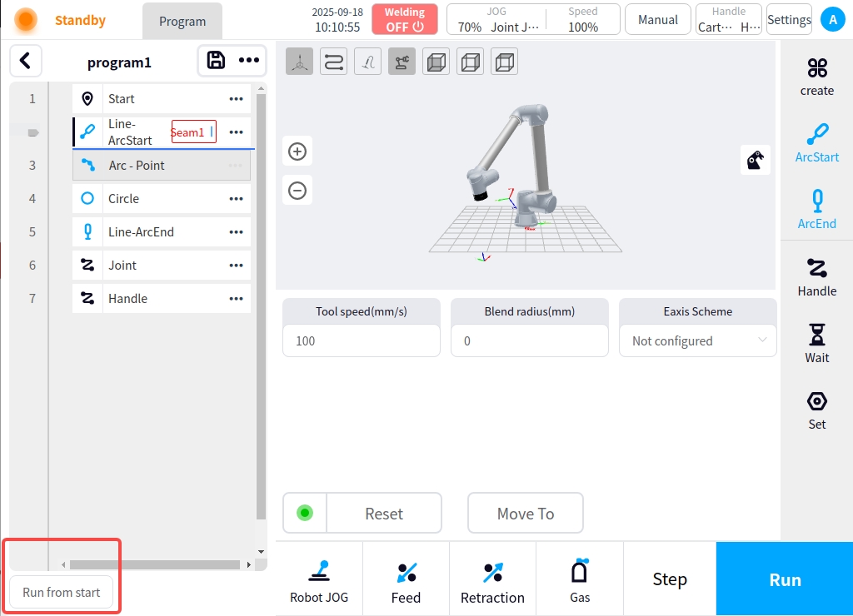Save program1 with the floppy disk icon

(216, 60)
